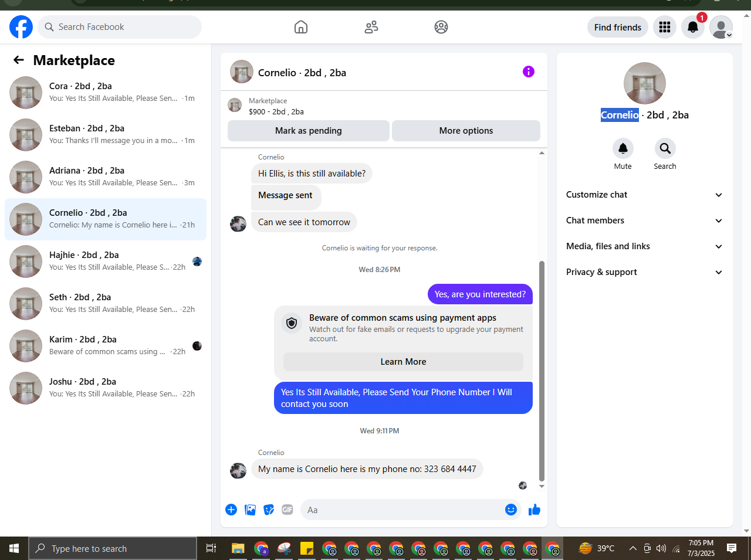Expand Customize chat section

point(644,195)
